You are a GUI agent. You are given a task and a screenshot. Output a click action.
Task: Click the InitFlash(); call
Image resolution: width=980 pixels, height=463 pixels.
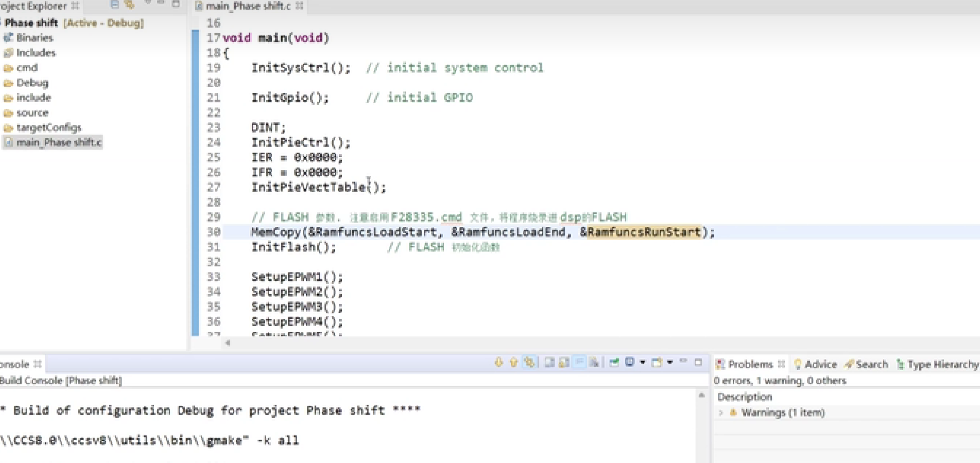point(293,247)
